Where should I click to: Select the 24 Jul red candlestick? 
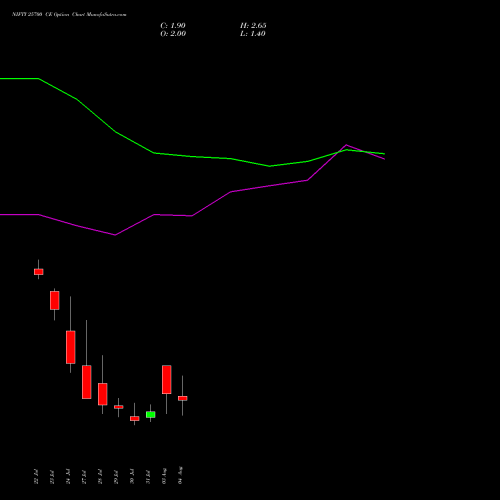point(71,347)
